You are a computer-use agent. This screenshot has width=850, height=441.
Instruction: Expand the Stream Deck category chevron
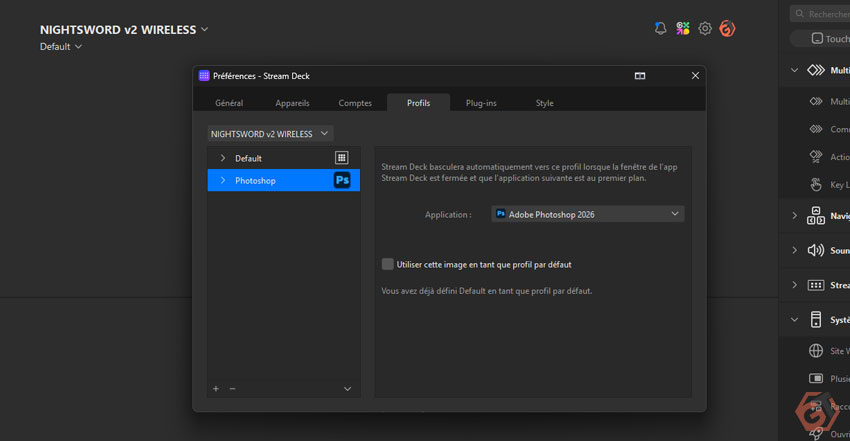794,285
